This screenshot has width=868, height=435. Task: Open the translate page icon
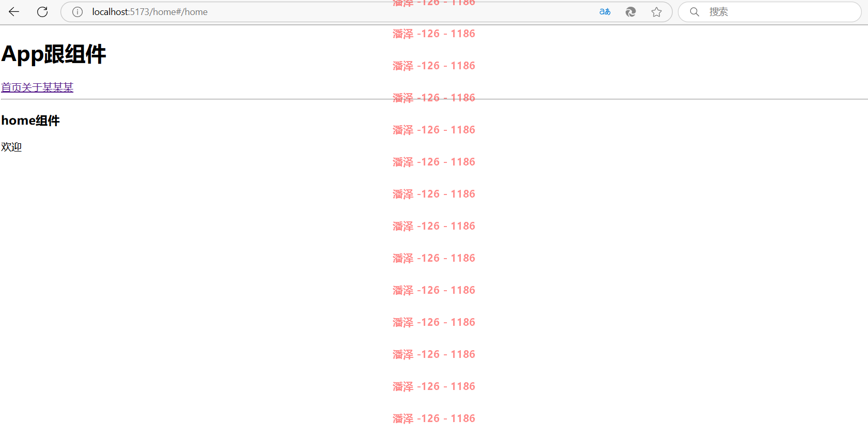pos(605,12)
